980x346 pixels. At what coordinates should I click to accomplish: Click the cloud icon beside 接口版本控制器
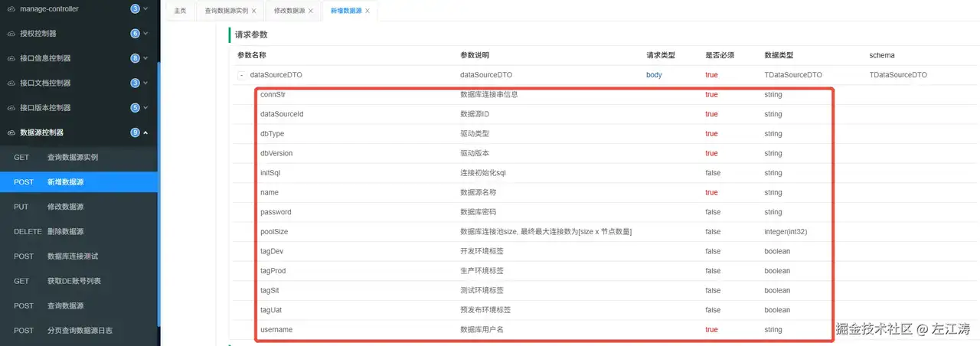coord(11,108)
